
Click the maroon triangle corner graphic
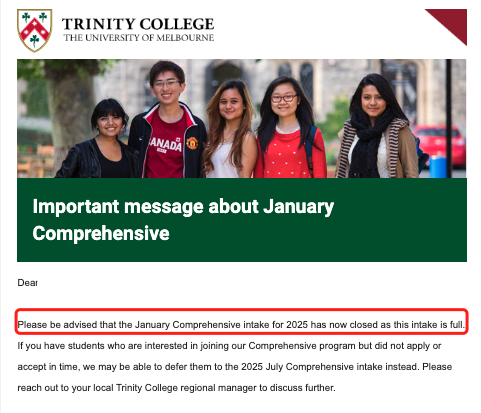click(x=452, y=23)
